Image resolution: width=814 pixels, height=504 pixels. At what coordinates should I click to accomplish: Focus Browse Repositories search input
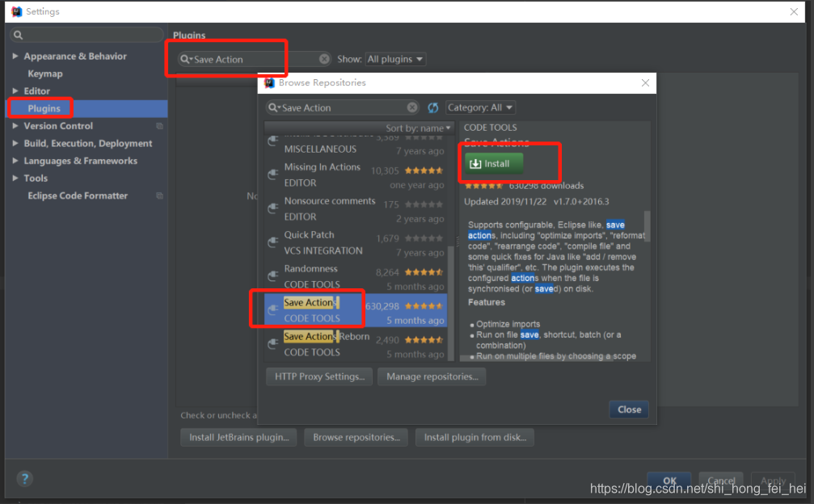point(343,107)
